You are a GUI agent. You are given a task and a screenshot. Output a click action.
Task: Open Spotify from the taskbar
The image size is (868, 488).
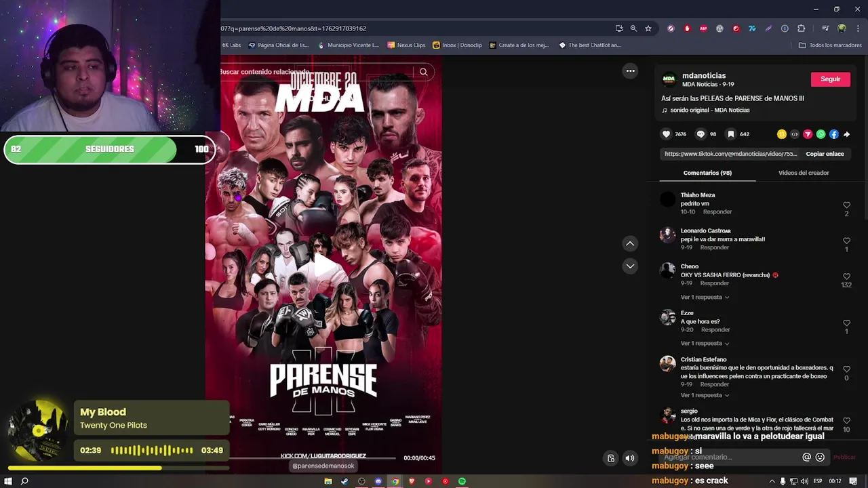tap(462, 481)
